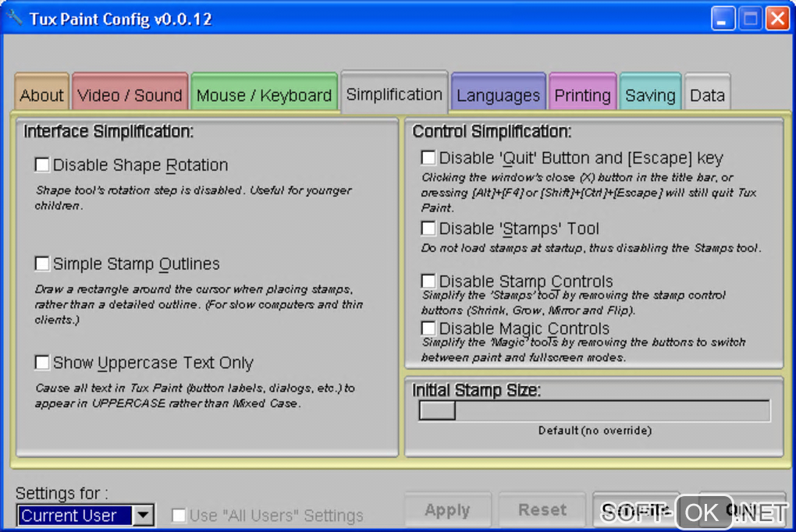Open the Settings for dropdown arrow
This screenshot has width=796, height=532.
(x=143, y=516)
